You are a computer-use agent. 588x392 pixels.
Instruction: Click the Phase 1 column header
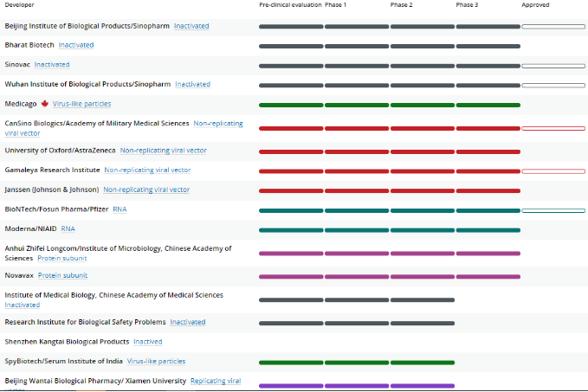point(335,5)
